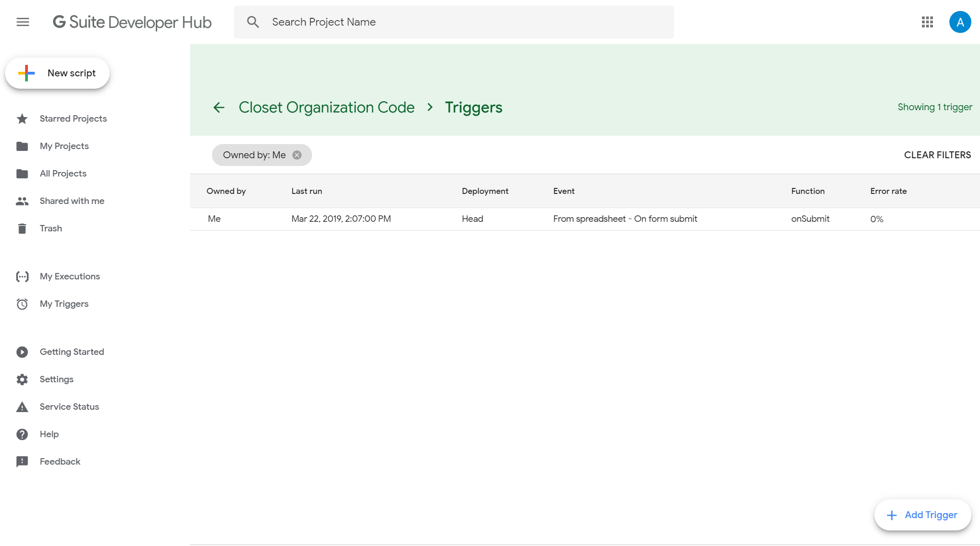Viewport: 980px width, 546px height.
Task: Click the Me owner cell
Action: 214,219
